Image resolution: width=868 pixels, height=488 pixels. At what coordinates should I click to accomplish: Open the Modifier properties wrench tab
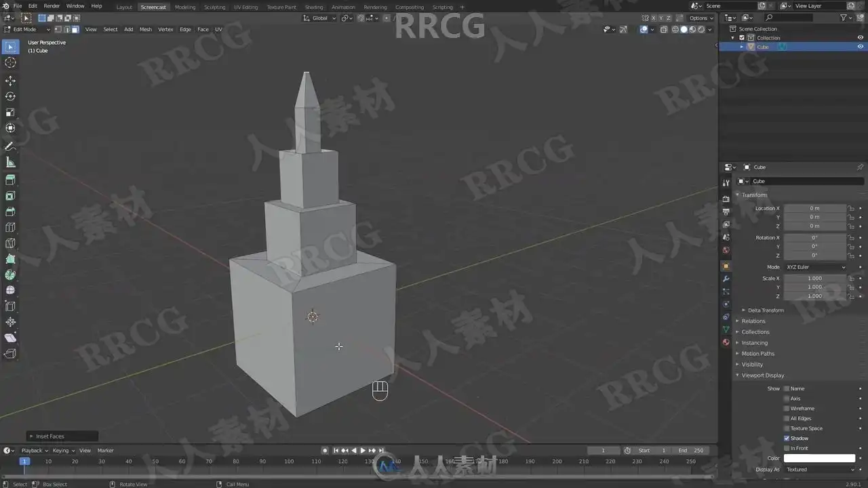point(726,279)
